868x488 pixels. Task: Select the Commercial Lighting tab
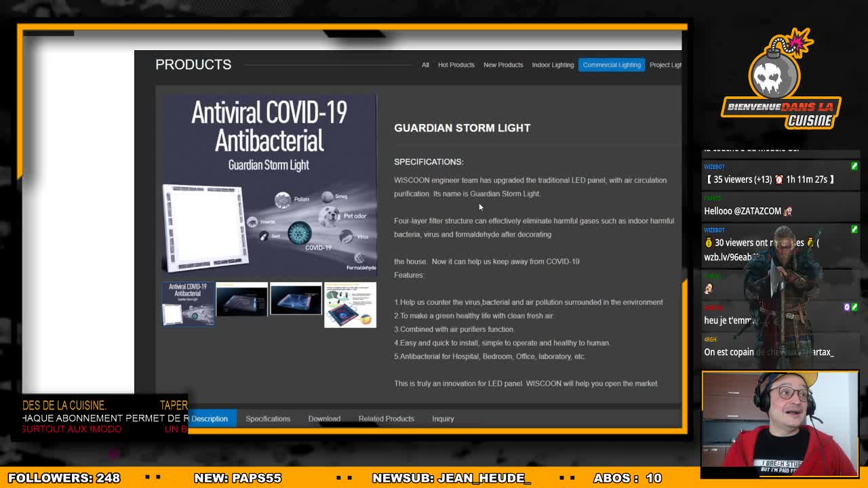click(x=612, y=64)
